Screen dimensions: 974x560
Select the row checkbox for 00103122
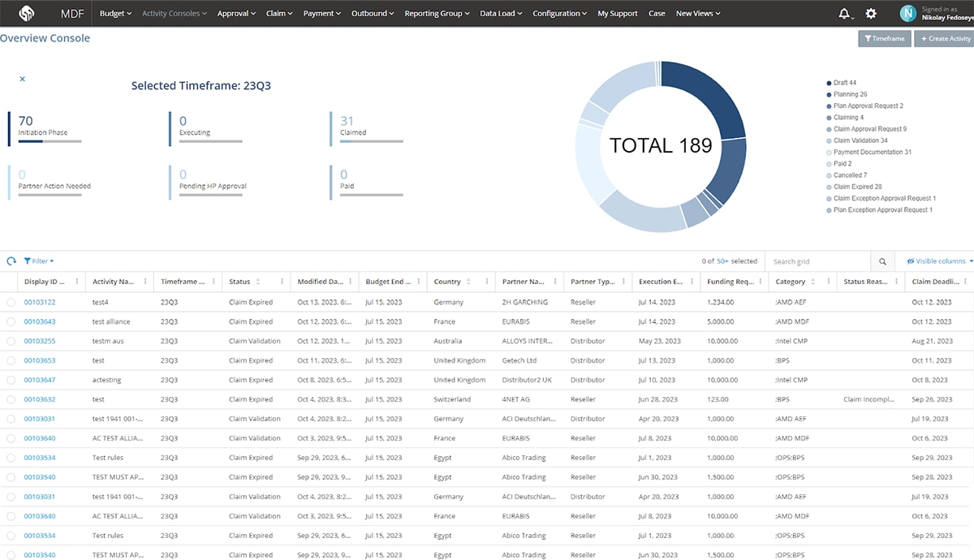[11, 302]
